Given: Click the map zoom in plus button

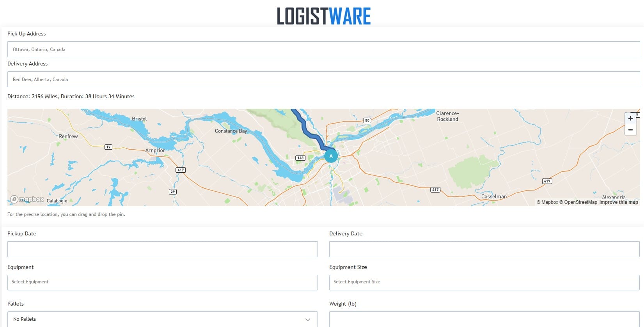Looking at the screenshot, I should 630,118.
